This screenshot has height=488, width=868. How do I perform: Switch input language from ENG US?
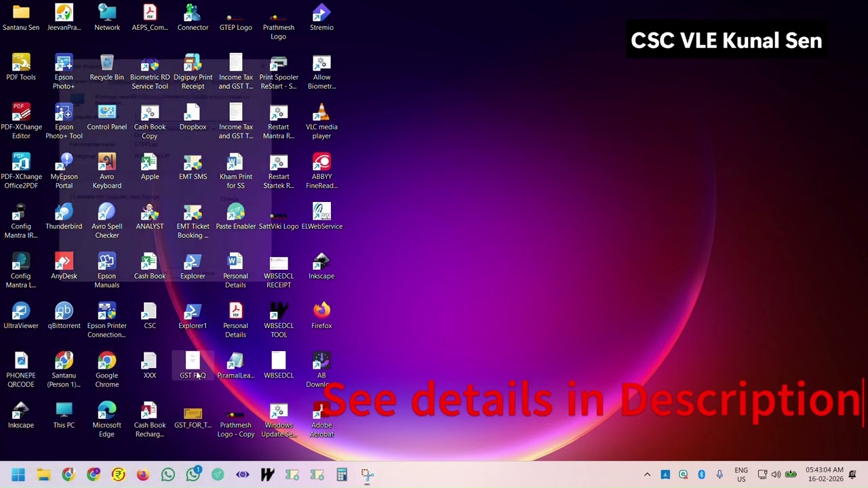click(741, 474)
